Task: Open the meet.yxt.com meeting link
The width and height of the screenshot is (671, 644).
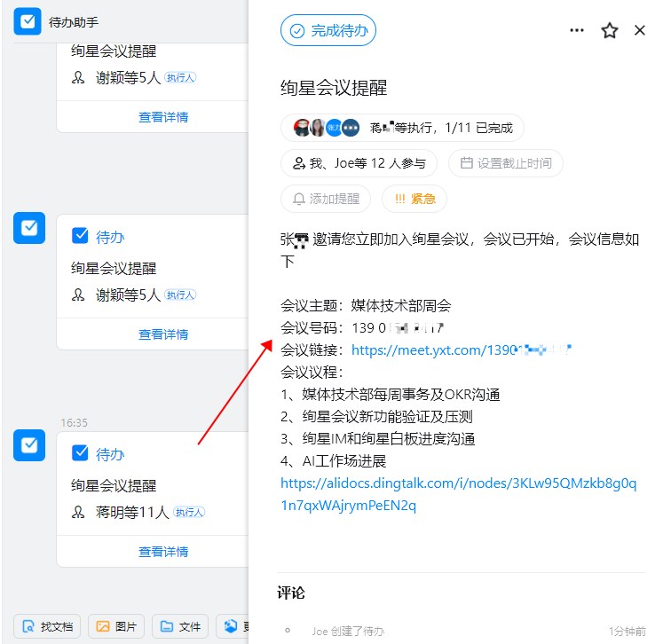Action: click(x=461, y=350)
